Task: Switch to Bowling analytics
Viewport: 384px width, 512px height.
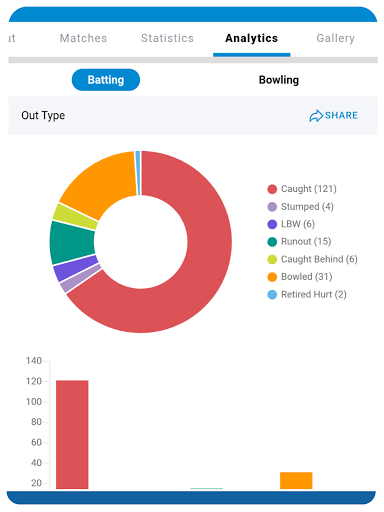Action: click(279, 80)
